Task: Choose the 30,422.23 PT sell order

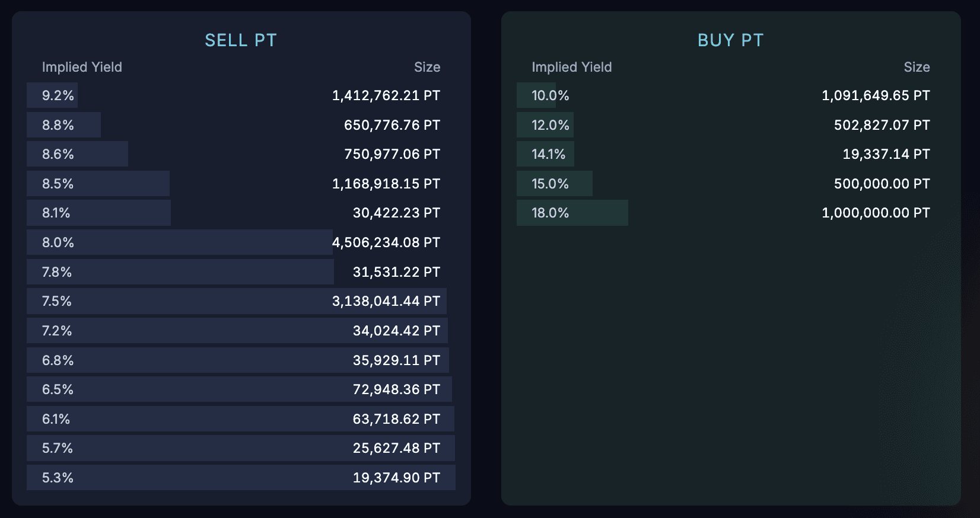Action: click(x=396, y=213)
